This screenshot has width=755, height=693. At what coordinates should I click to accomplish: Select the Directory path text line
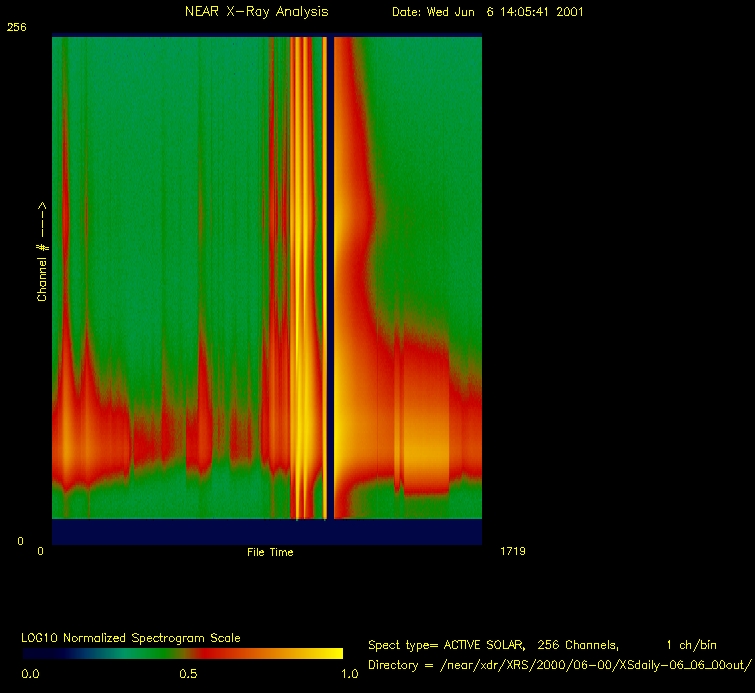point(559,665)
